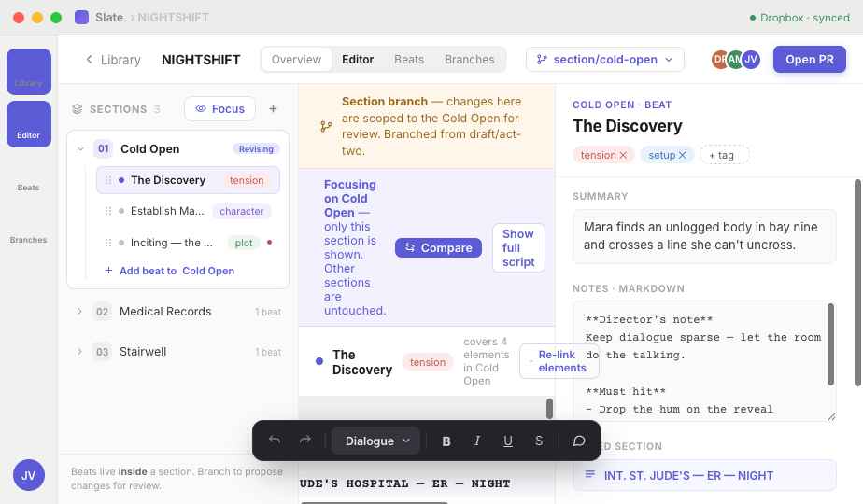Grab the drag handle of The Discovery
The width and height of the screenshot is (863, 504).
[x=108, y=180]
